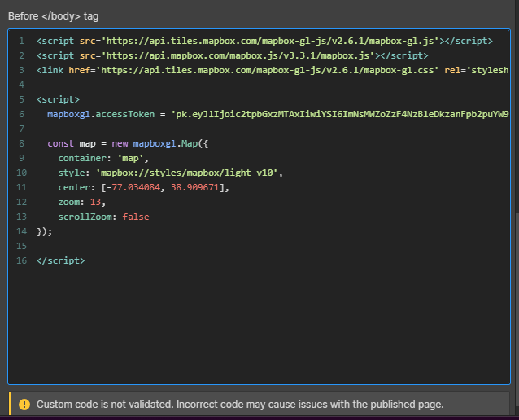Screen dimensions: 519x420
Task: Click the zoom value 13
Action: (96, 202)
